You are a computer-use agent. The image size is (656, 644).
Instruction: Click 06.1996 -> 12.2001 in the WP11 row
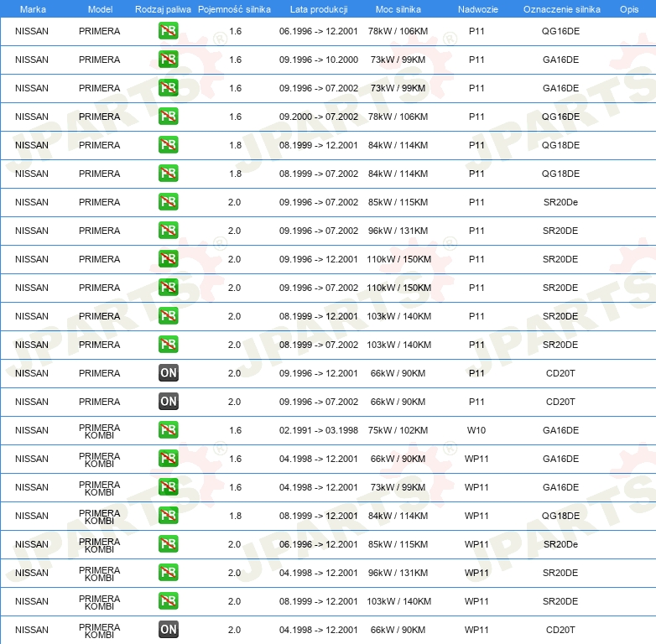[319, 544]
